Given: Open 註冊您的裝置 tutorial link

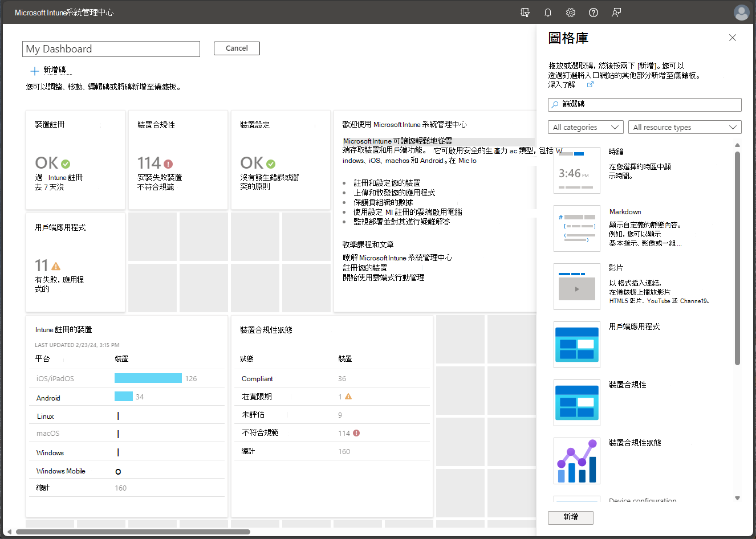Looking at the screenshot, I should (365, 268).
